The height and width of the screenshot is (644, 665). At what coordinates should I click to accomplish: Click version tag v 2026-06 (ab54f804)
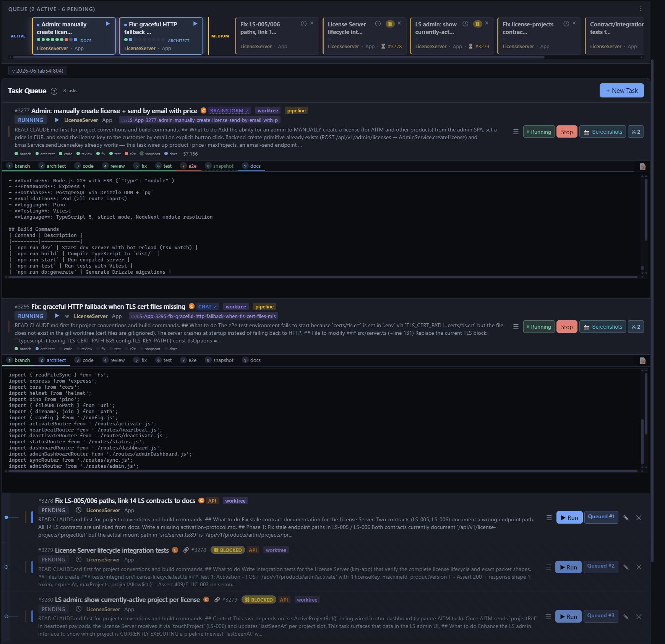[38, 71]
